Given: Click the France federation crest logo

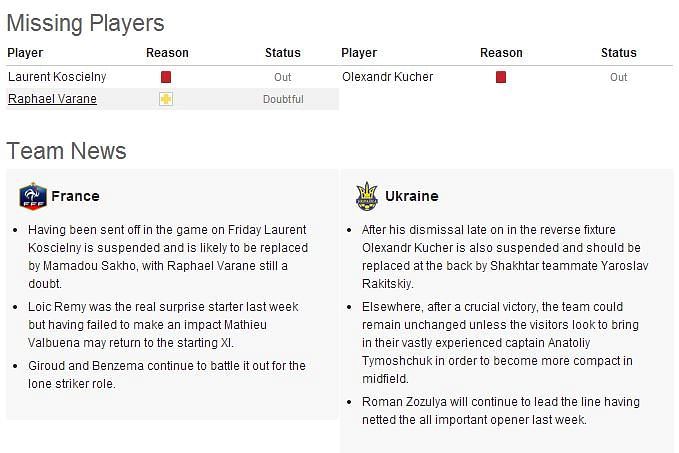Looking at the screenshot, I should (33, 196).
